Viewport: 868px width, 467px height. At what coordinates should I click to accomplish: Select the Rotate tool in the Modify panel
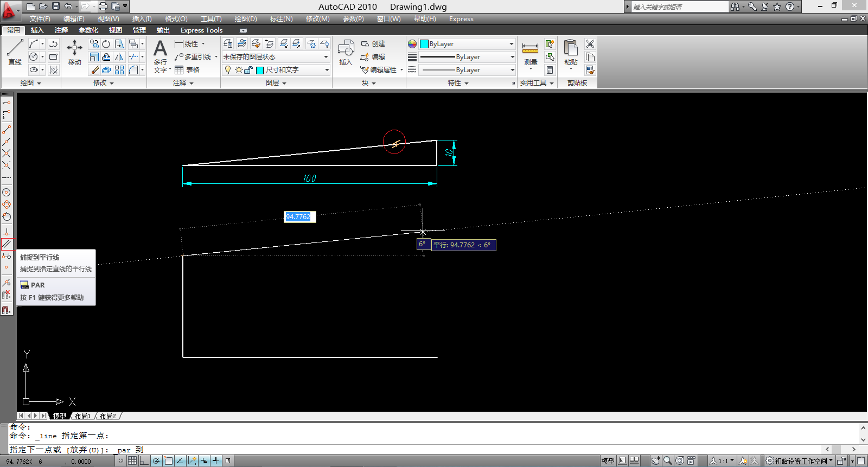[x=106, y=44]
